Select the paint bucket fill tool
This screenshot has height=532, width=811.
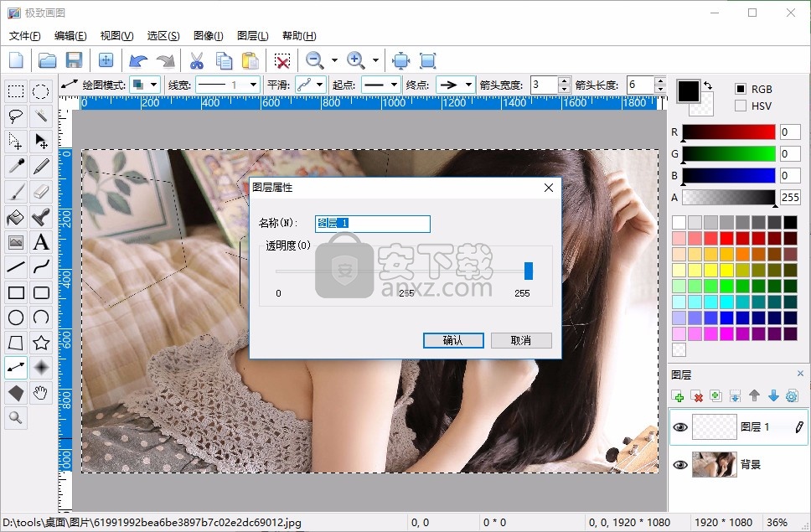point(16,217)
